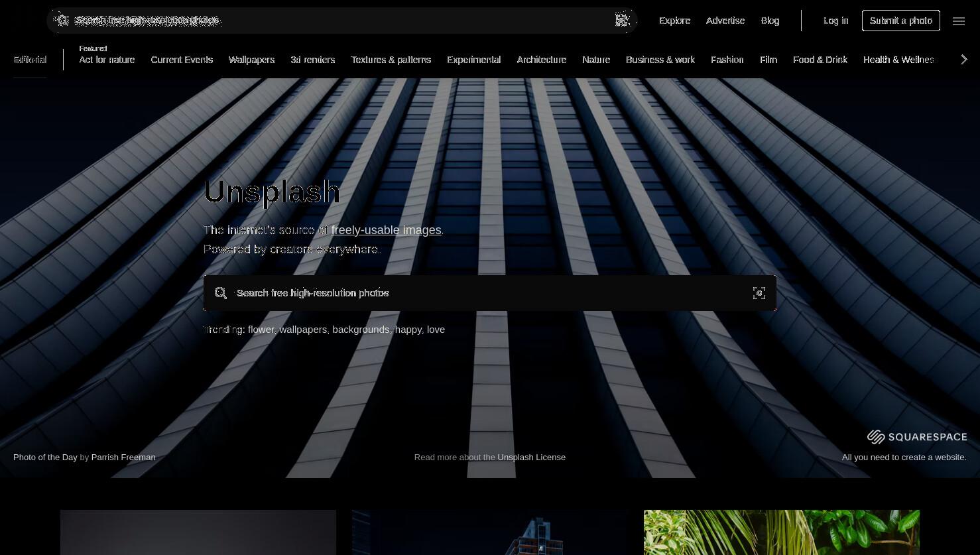
Task: Expand topics with right chevron arrow
Action: [964, 60]
